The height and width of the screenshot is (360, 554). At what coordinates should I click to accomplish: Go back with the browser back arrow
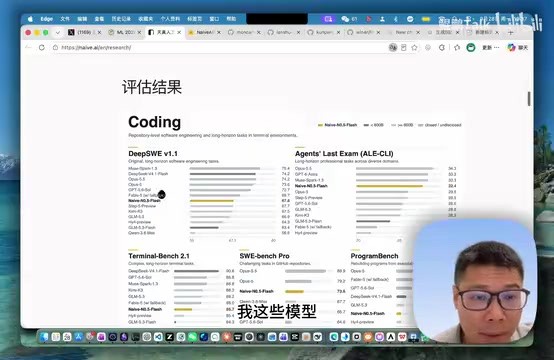point(28,47)
